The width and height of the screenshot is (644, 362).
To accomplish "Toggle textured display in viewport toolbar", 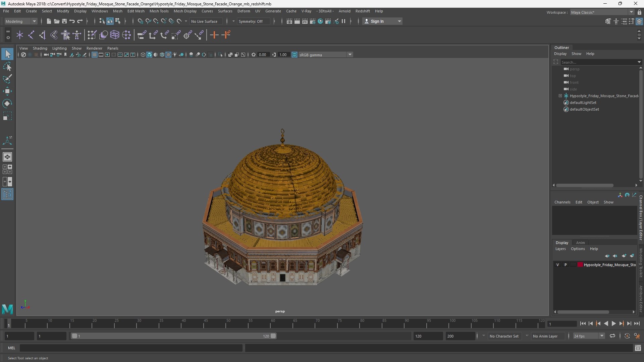I will (x=168, y=55).
